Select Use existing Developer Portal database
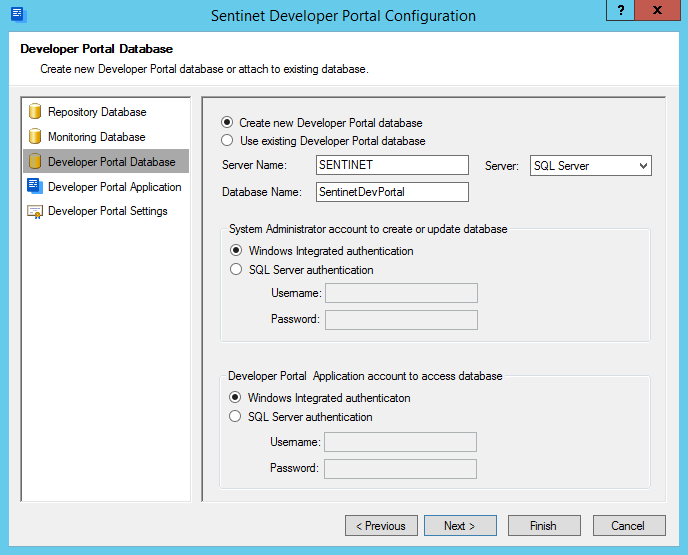 pyautogui.click(x=227, y=140)
